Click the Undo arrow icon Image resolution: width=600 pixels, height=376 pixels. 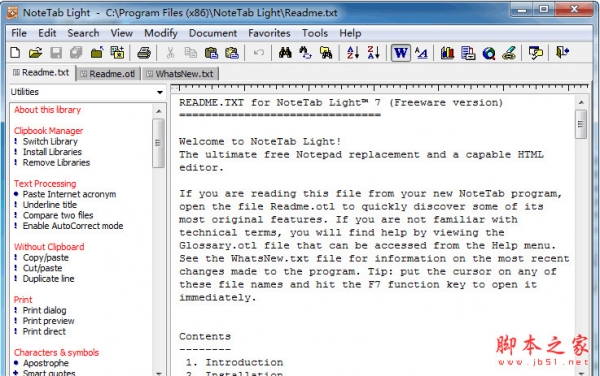point(259,52)
